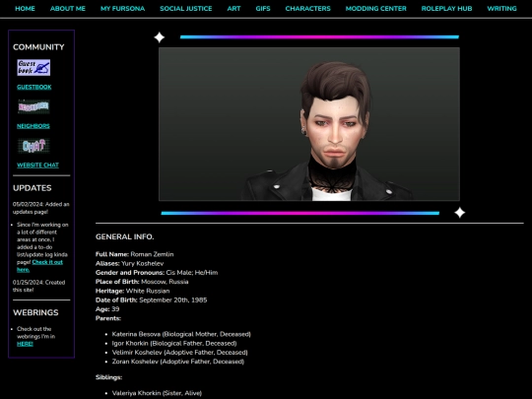Click the UPDATES sidebar heading
This screenshot has height=399, width=532.
pos(32,188)
